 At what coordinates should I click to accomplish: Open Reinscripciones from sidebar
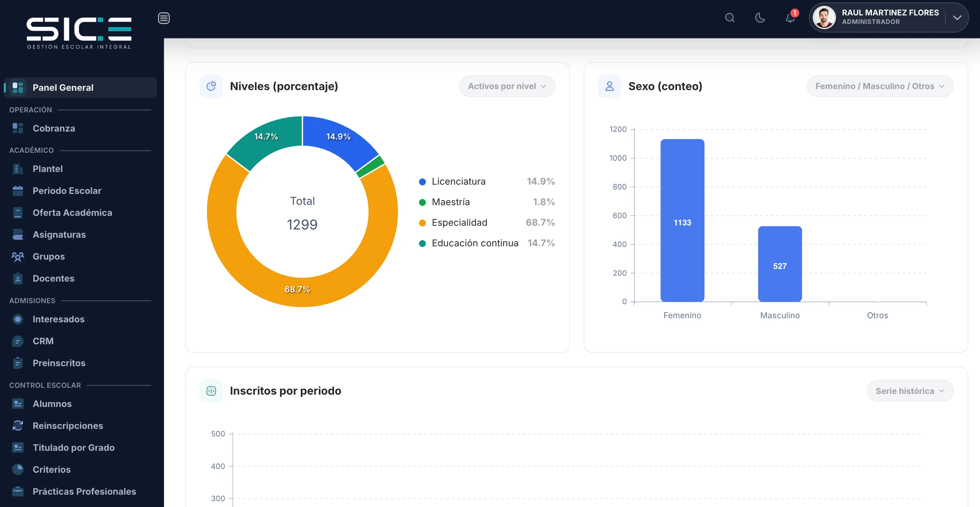click(x=80, y=426)
